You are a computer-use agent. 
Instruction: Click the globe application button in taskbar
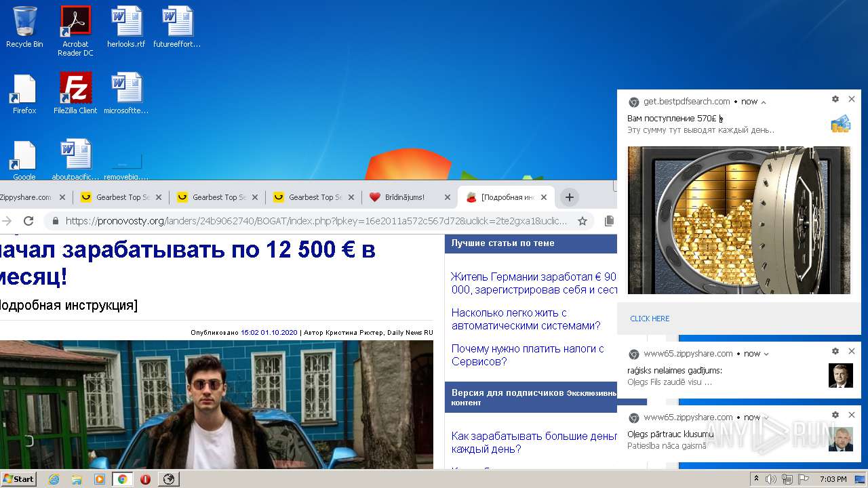[x=169, y=479]
